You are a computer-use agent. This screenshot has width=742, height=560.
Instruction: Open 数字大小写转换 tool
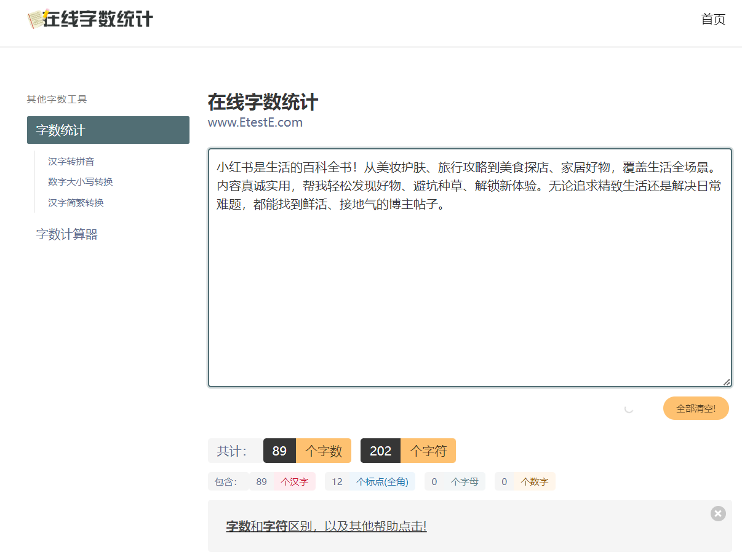[x=81, y=182]
